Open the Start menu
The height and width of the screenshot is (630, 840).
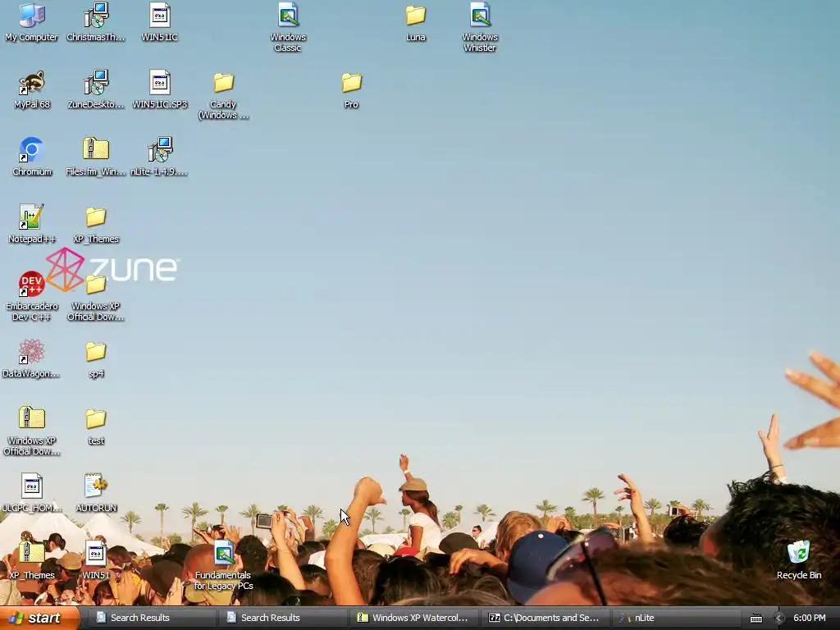coord(40,618)
